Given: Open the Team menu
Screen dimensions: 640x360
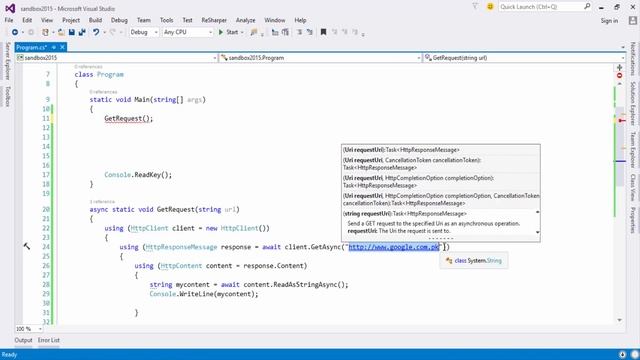Looking at the screenshot, I should tap(143, 20).
